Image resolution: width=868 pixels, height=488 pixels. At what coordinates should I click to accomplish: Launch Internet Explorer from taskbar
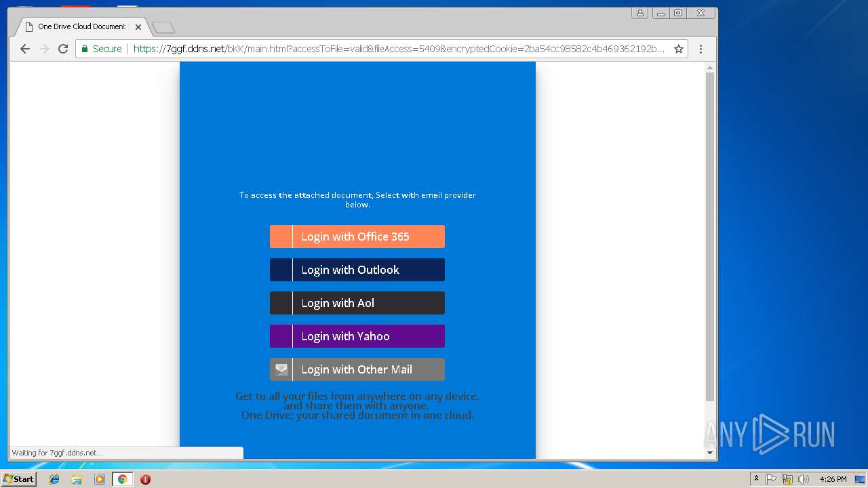point(54,479)
